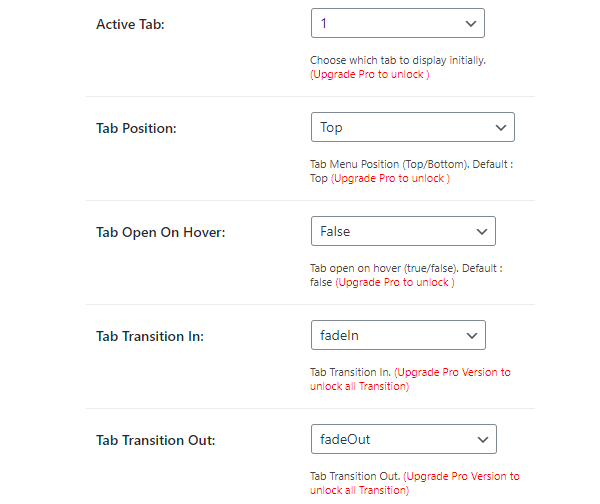Open the Tab Transition Out dropdown

pyautogui.click(x=403, y=439)
